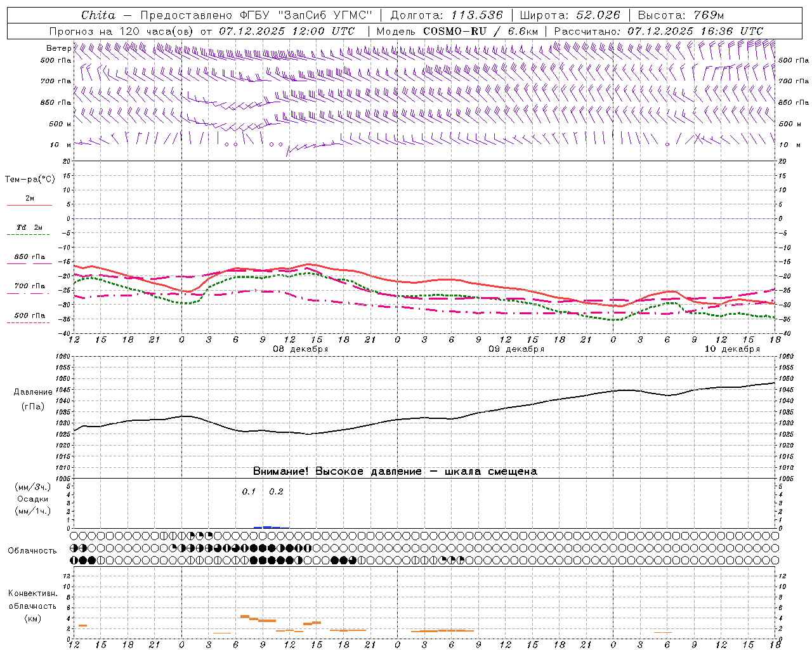The height and width of the screenshot is (650, 812).
Task: Click the "Рассчитано: 07.12.2025 16:36 UTC" timestamp
Action: click(x=658, y=31)
